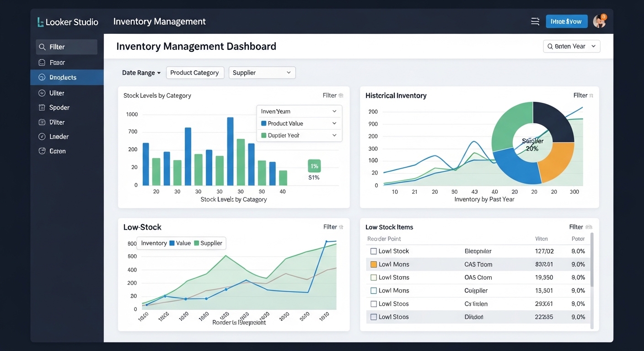The width and height of the screenshot is (644, 351).
Task: Check the Lowl Stock row checkbox
Action: pyautogui.click(x=373, y=251)
